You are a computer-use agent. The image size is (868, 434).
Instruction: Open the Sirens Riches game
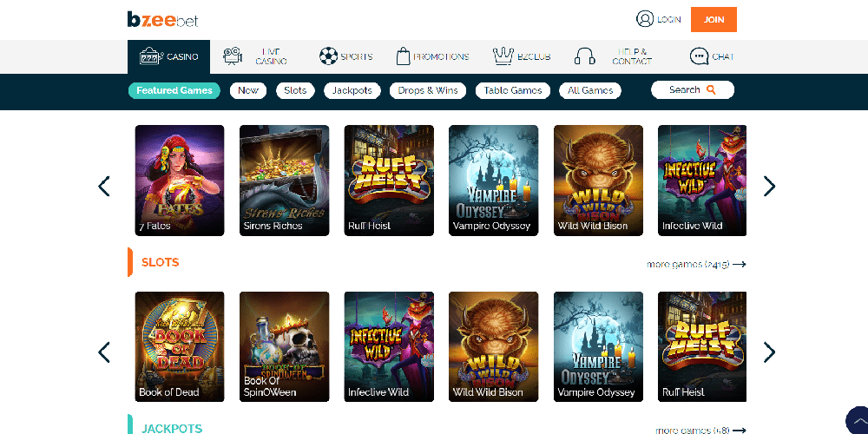(285, 181)
